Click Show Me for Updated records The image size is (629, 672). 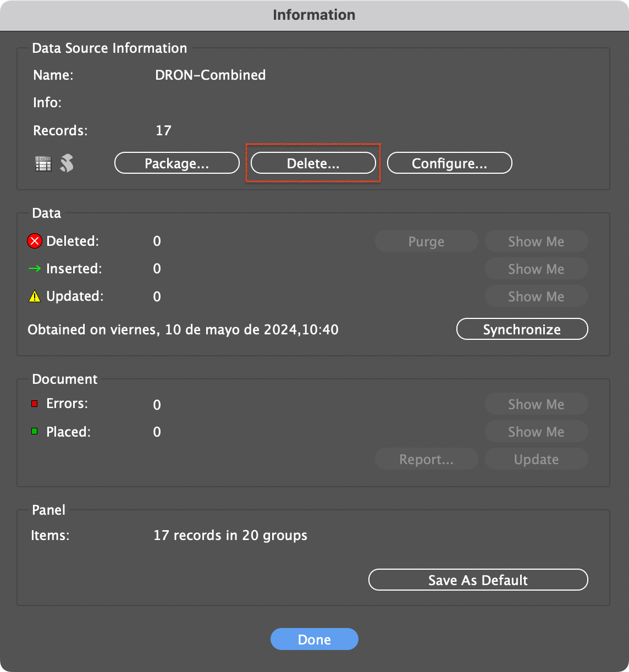536,296
